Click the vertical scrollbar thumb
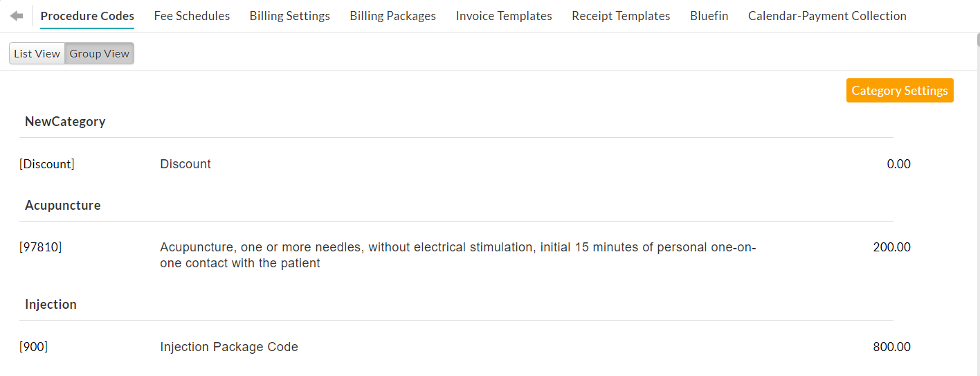 click(x=977, y=38)
